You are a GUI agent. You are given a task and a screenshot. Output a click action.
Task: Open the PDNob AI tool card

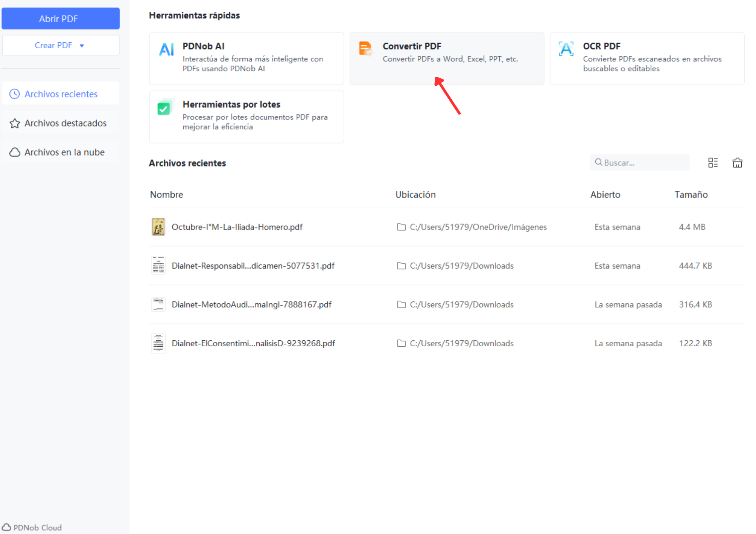[x=246, y=59]
